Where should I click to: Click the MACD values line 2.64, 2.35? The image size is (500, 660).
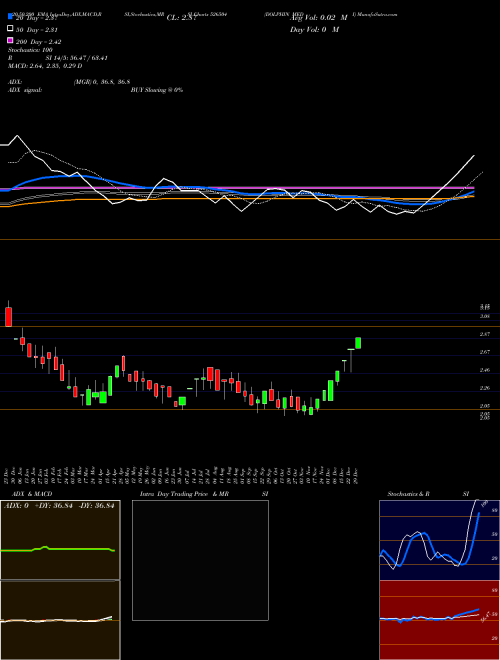click(45, 66)
